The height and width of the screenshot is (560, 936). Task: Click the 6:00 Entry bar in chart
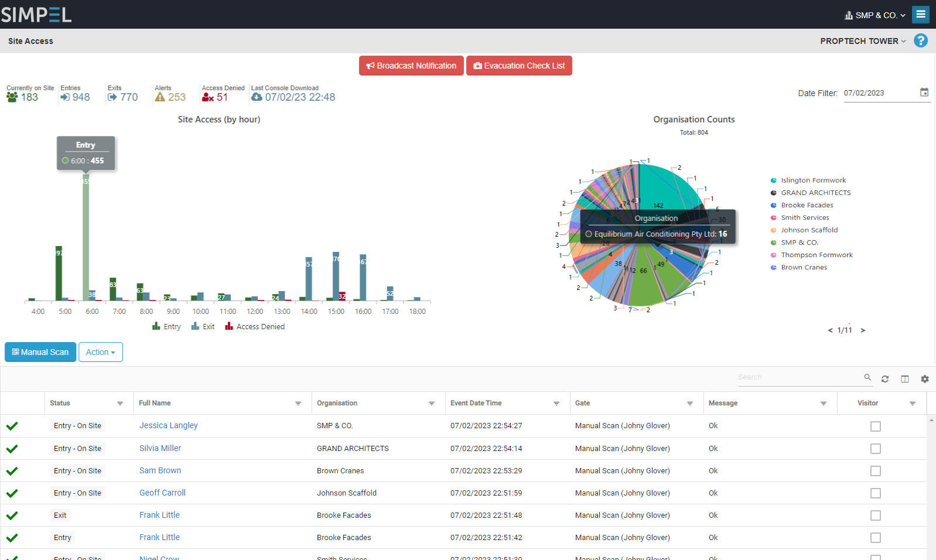click(86, 237)
